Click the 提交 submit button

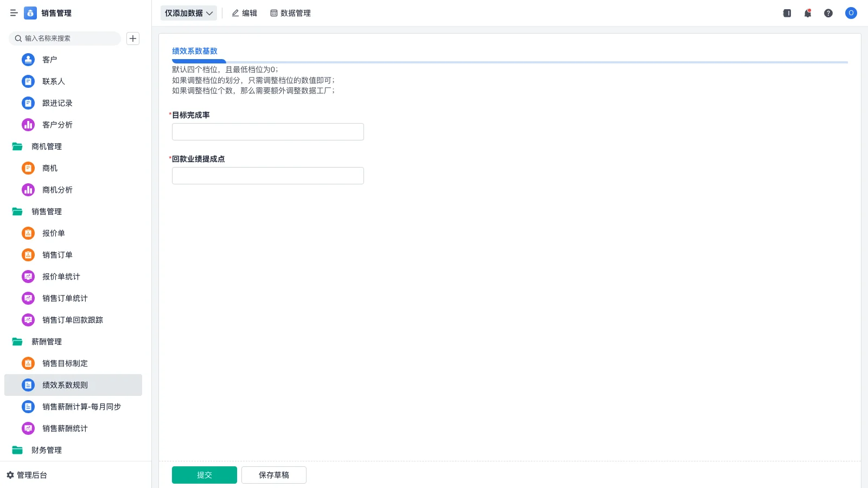click(204, 474)
